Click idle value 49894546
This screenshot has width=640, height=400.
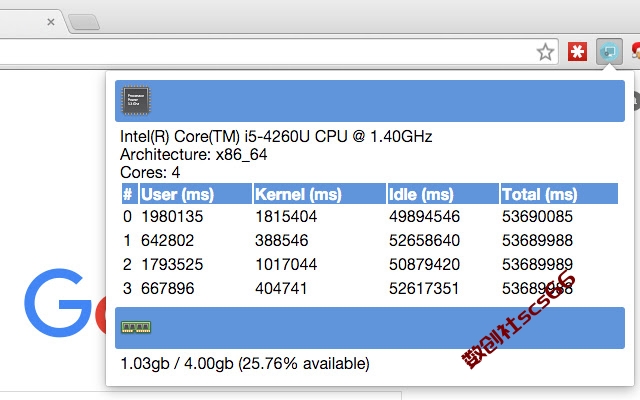point(424,216)
